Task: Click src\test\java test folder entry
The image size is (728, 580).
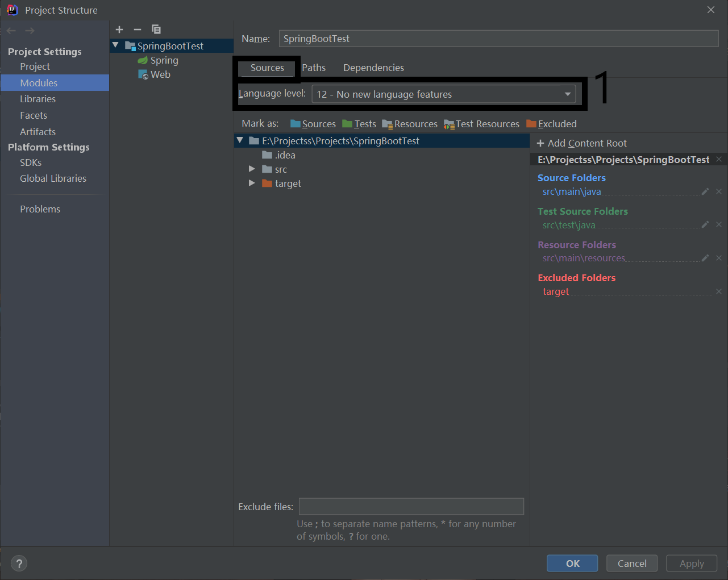Action: pyautogui.click(x=569, y=225)
